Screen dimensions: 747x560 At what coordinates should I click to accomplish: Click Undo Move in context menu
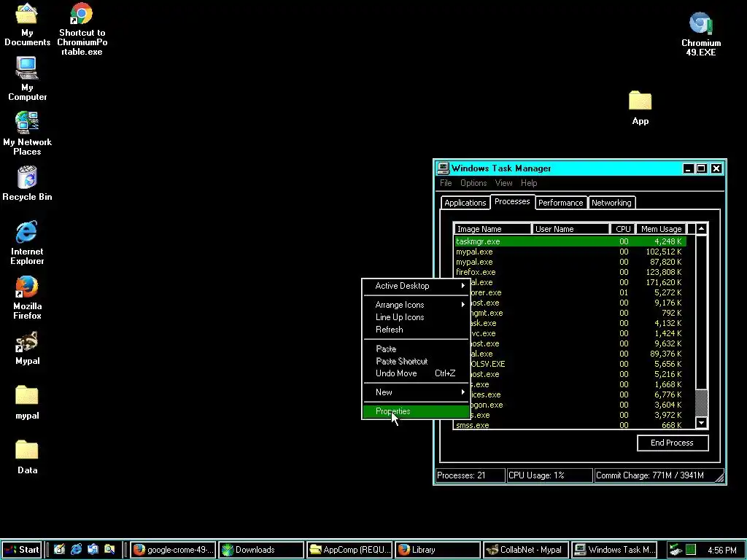[416, 373]
